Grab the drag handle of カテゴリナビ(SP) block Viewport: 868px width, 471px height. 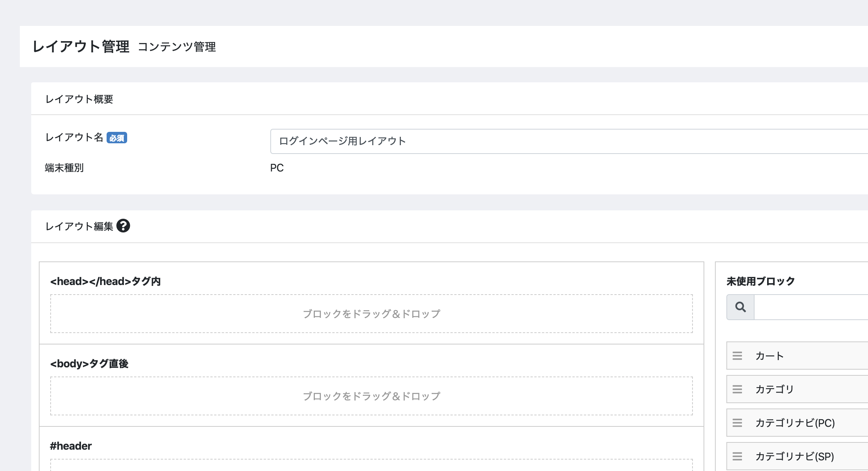point(737,456)
